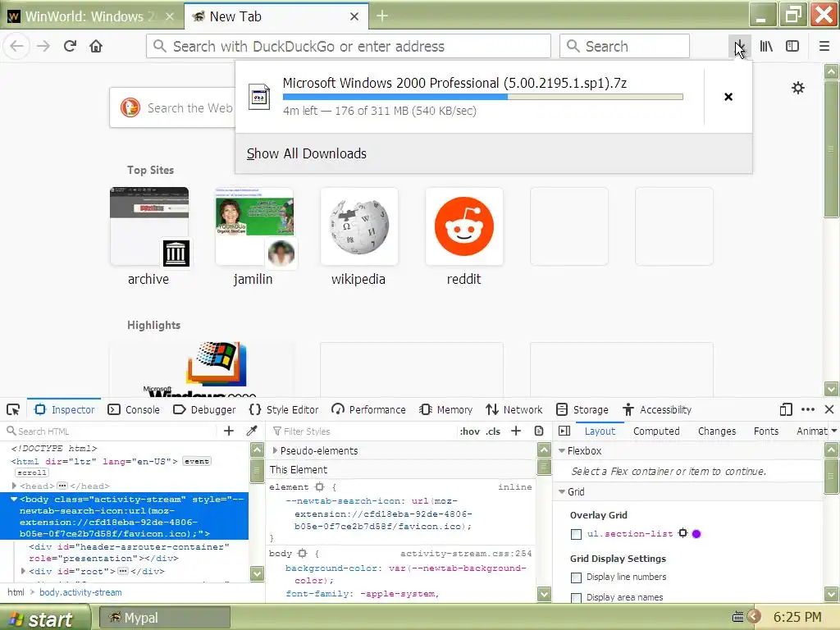Switch to the Console tab
Viewport: 840px width, 630px height.
click(x=134, y=410)
